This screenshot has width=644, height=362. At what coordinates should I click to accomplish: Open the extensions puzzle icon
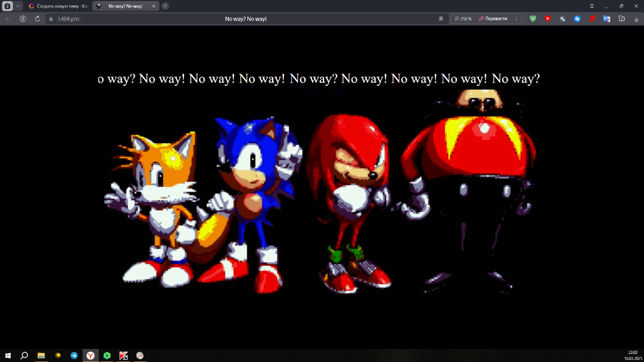pyautogui.click(x=621, y=19)
